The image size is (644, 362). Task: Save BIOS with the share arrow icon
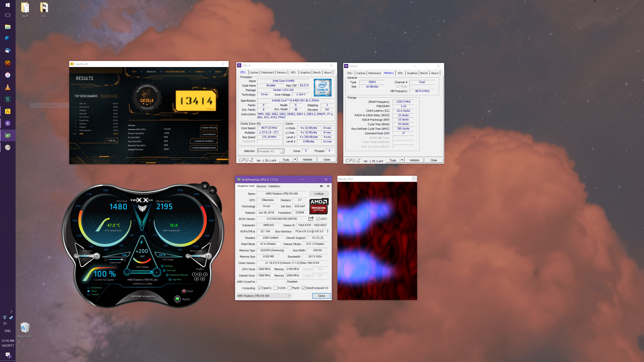(x=311, y=219)
